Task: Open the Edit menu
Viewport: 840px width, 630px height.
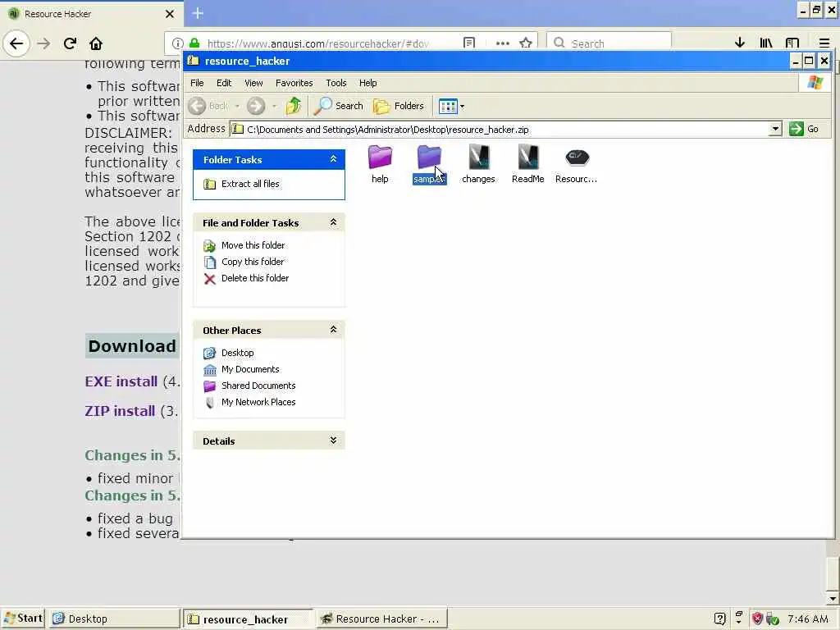Action: click(x=224, y=83)
